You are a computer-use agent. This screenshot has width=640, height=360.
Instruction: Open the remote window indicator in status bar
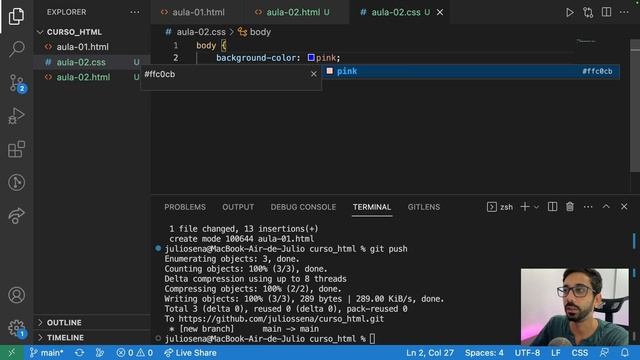point(11,353)
